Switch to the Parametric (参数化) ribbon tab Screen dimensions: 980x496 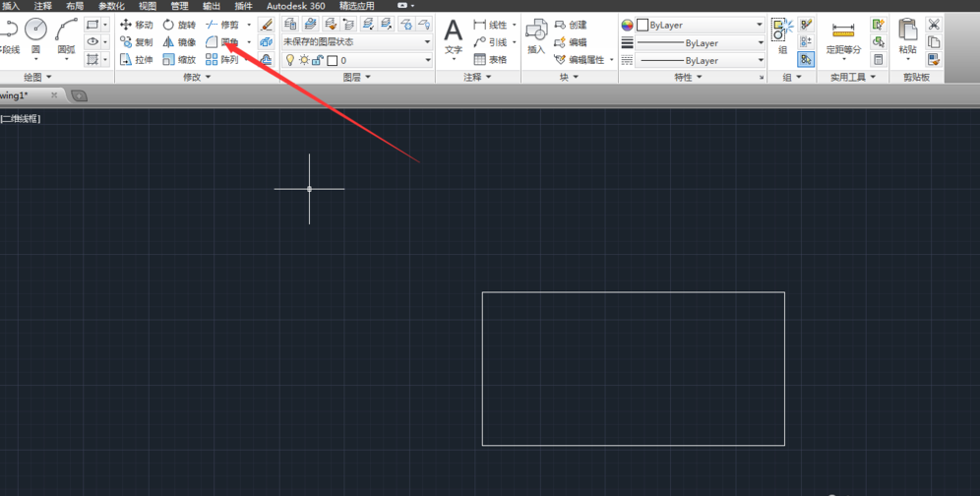[111, 6]
